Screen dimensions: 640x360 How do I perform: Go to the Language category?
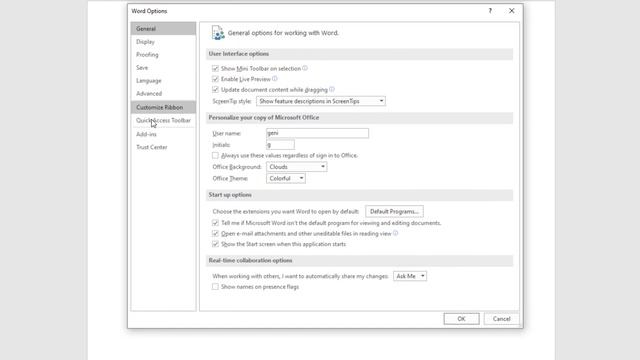pos(163,81)
